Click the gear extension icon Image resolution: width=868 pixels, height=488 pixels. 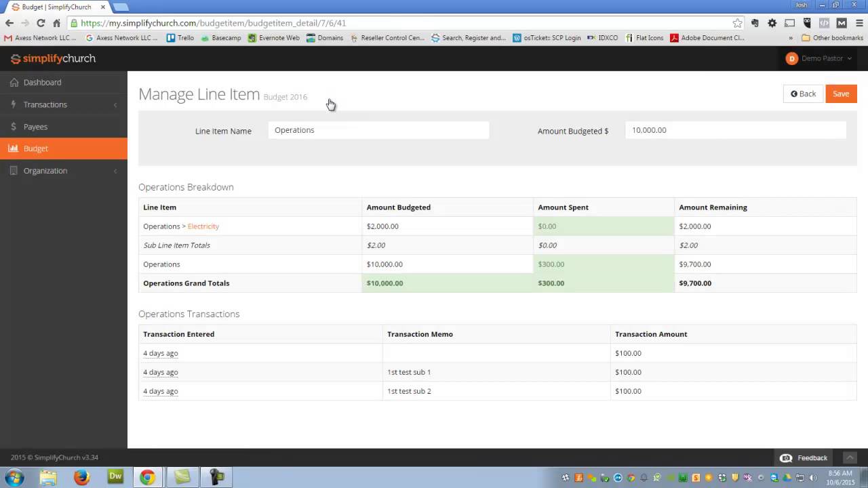(x=772, y=23)
